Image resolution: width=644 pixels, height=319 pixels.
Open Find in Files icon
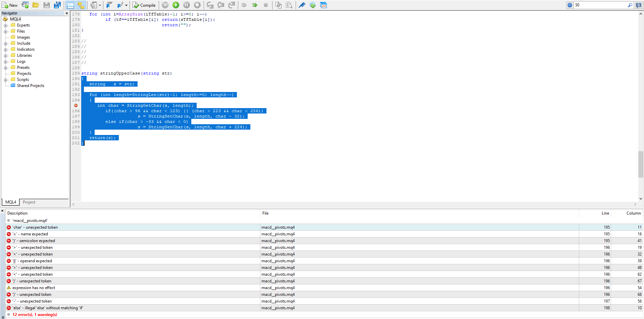(289, 5)
